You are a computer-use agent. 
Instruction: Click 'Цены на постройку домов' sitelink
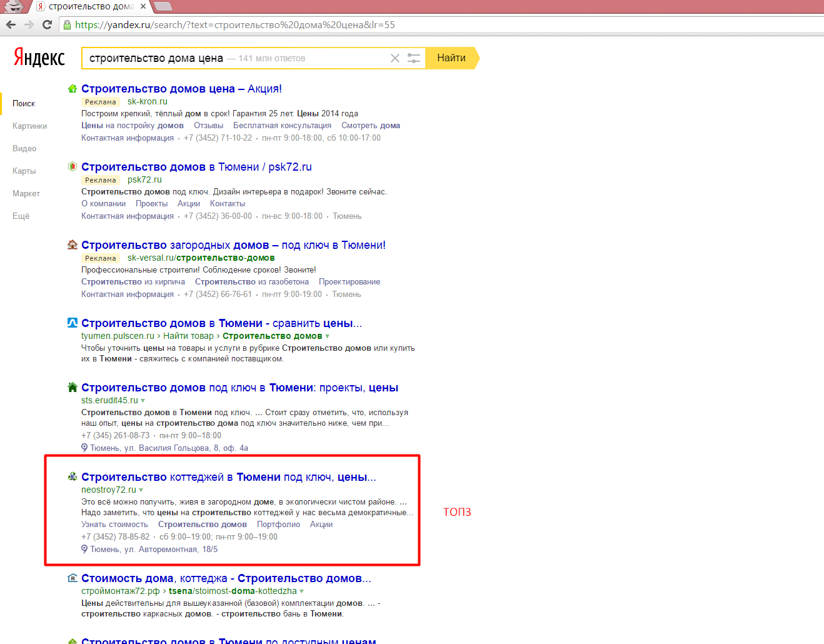pos(133,126)
